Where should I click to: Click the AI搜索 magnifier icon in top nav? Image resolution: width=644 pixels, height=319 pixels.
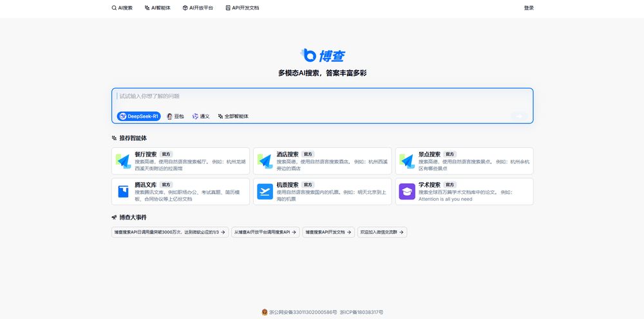pos(114,8)
